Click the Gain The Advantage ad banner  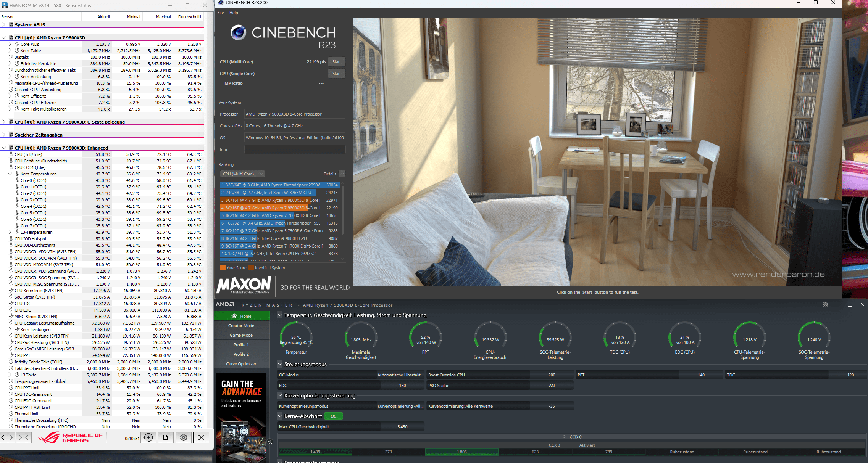(241, 418)
